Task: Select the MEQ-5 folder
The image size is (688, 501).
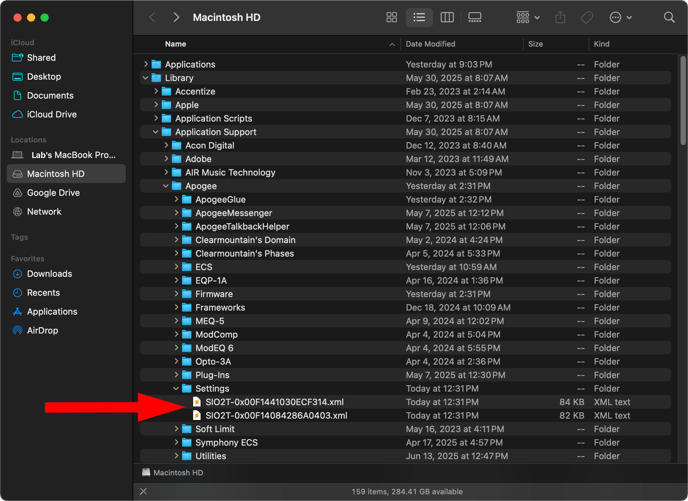Action: coord(405,321)
